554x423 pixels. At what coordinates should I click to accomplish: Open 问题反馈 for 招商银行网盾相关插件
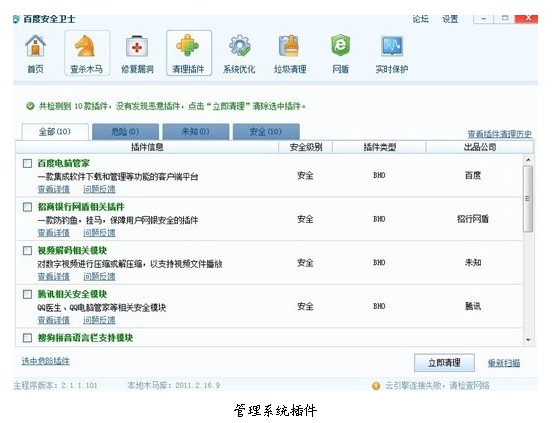coord(99,233)
